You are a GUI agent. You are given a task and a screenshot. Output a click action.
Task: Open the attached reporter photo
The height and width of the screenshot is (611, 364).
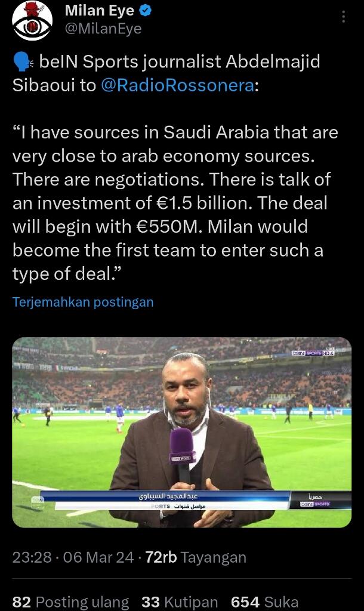pos(181,432)
